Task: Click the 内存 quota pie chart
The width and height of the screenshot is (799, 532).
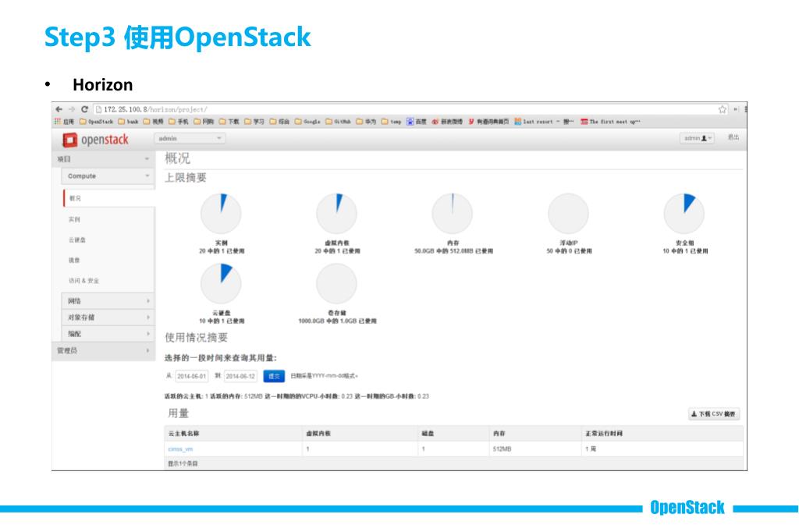Action: tap(452, 214)
